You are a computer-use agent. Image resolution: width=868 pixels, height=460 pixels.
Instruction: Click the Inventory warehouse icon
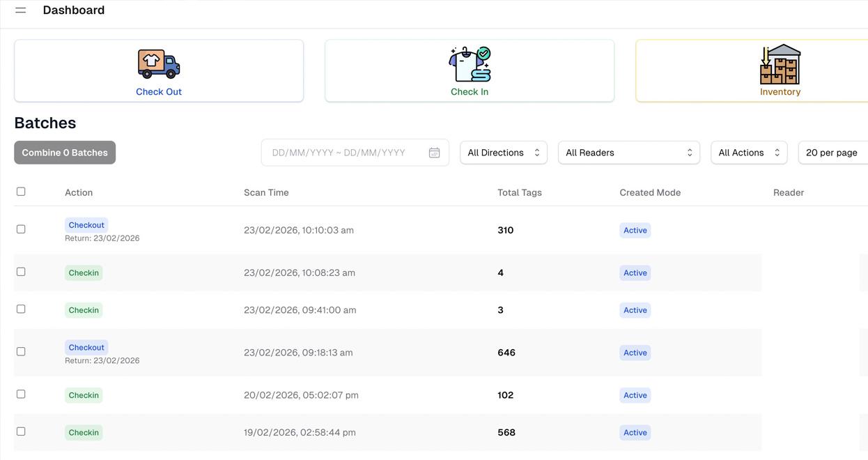(780, 63)
